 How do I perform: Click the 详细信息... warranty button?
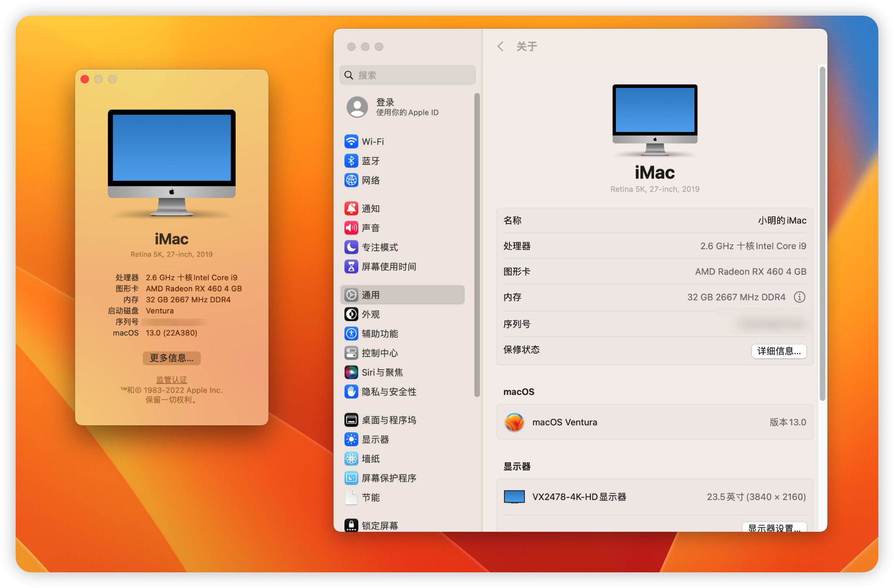(779, 351)
